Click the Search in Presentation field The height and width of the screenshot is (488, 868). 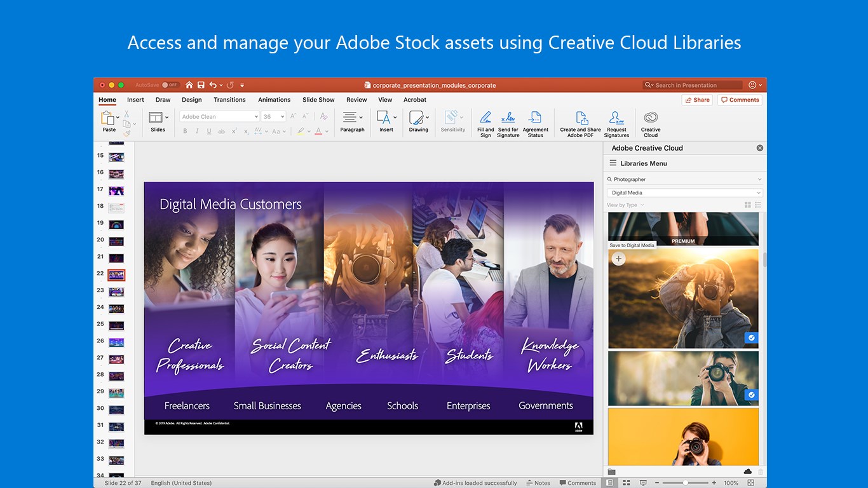(693, 85)
